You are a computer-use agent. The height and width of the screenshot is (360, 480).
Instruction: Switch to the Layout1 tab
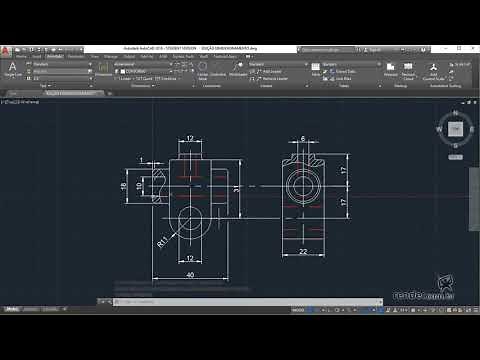31,309
